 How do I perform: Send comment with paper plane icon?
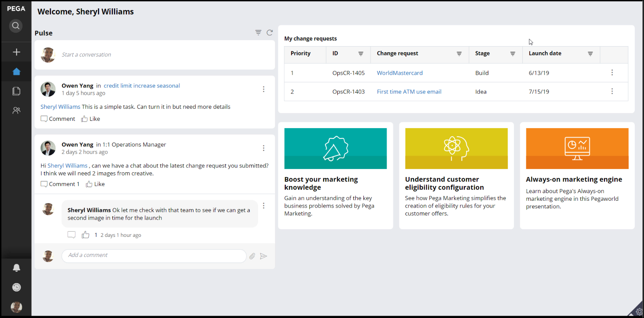pos(263,256)
